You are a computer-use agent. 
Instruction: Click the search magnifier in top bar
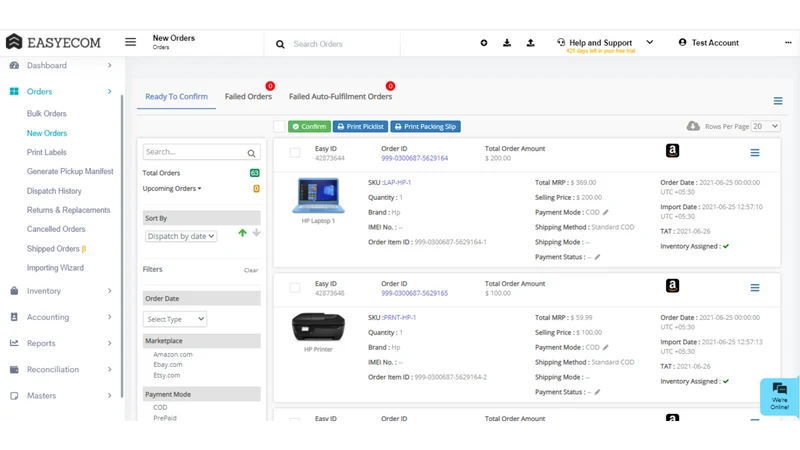coord(280,44)
